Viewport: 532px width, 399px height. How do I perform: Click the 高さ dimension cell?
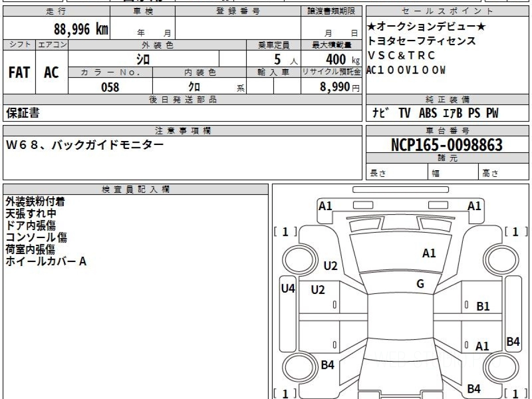[x=504, y=172]
